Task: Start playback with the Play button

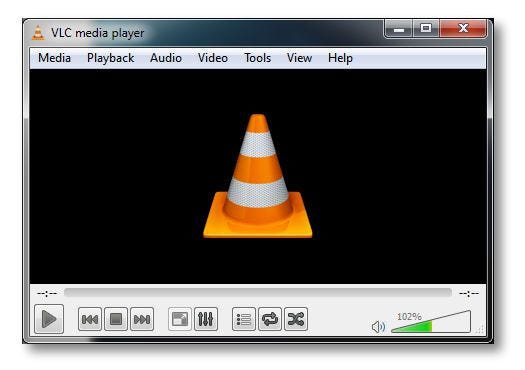Action: (x=49, y=319)
